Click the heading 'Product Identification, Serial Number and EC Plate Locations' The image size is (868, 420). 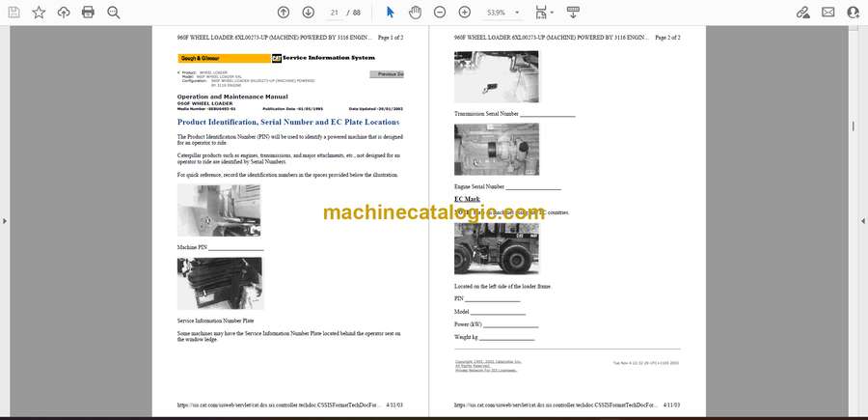click(x=287, y=122)
